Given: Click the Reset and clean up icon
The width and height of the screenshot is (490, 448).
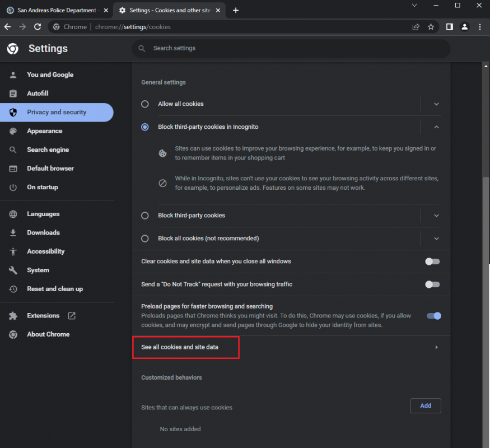Looking at the screenshot, I should tap(13, 289).
